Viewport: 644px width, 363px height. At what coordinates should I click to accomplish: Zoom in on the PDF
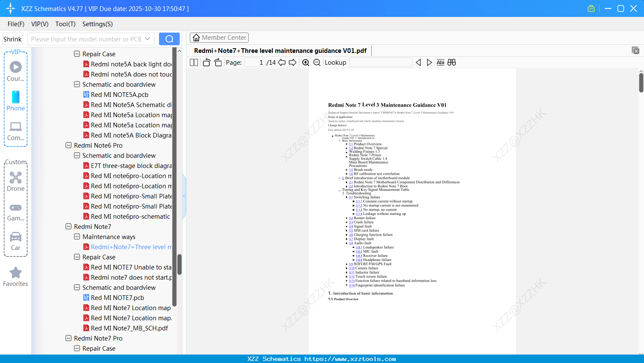tap(306, 63)
